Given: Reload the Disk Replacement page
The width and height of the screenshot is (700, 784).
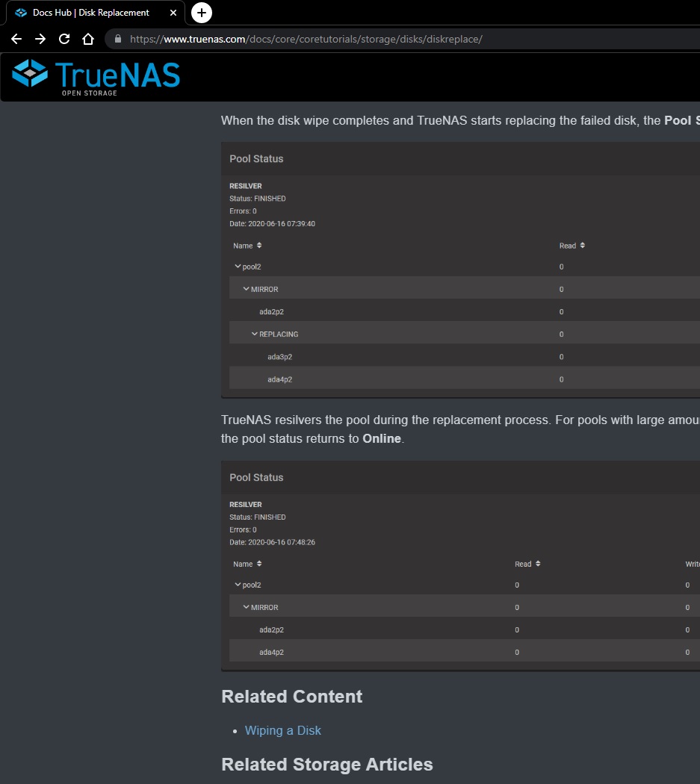Looking at the screenshot, I should pos(64,39).
